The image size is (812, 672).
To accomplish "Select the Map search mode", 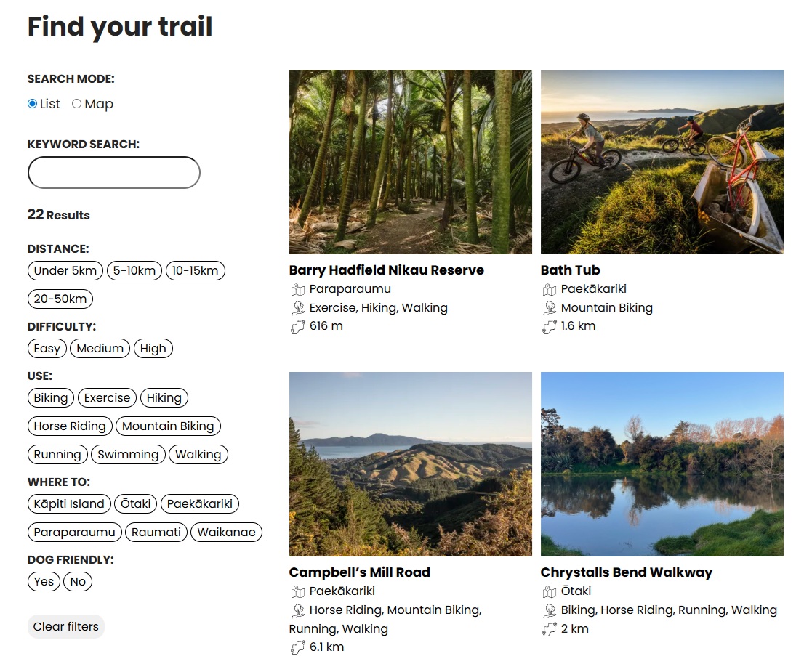I will pyautogui.click(x=76, y=104).
